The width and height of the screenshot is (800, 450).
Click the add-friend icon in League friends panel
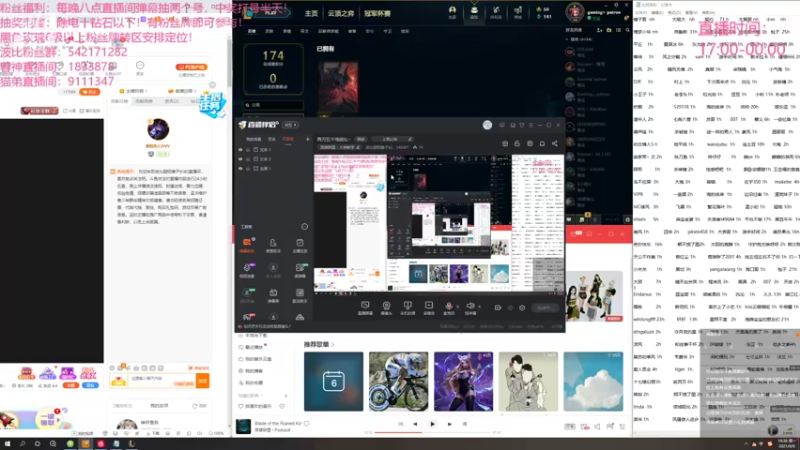[x=599, y=30]
